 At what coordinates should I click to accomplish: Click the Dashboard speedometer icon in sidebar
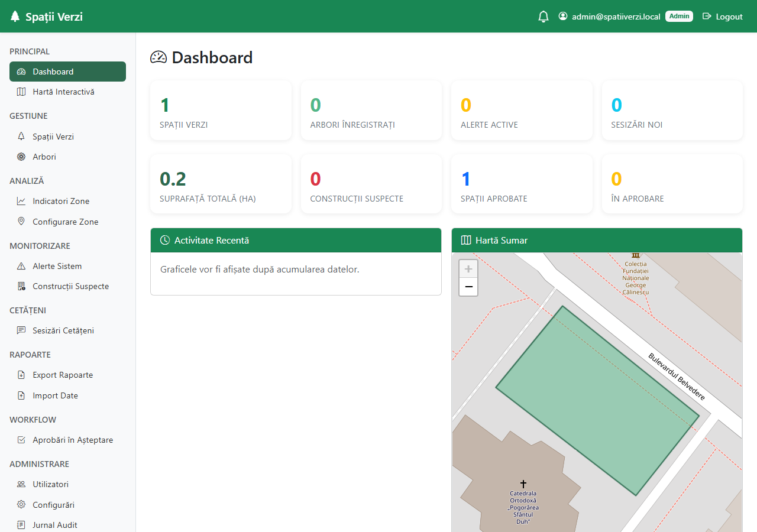tap(21, 72)
